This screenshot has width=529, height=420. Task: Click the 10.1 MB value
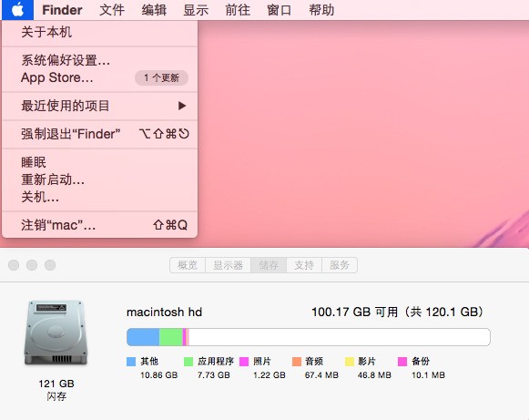pyautogui.click(x=429, y=375)
